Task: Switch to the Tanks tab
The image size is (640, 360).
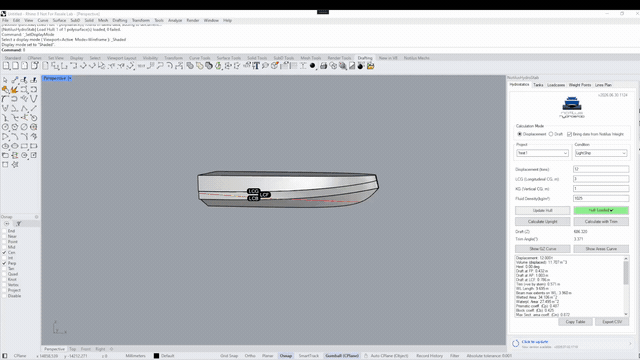Action: tap(538, 85)
